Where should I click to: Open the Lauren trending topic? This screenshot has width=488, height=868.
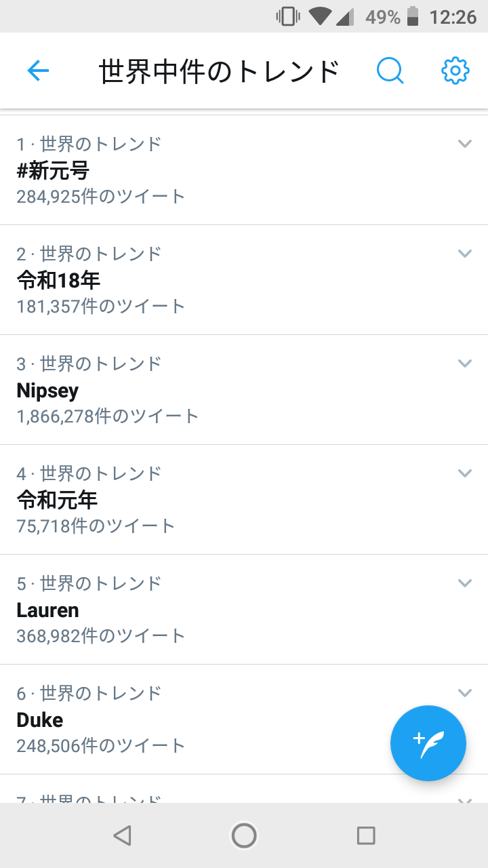point(47,610)
